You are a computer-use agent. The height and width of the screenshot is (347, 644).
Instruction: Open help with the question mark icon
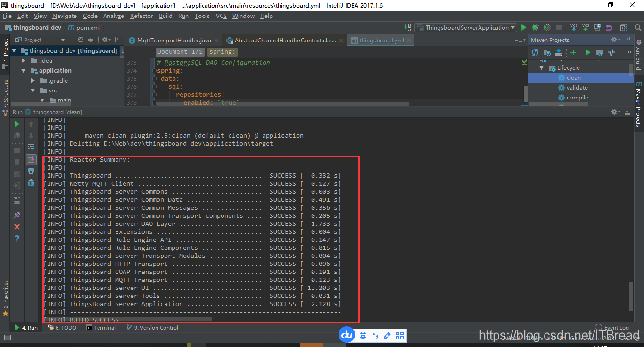pyautogui.click(x=17, y=239)
